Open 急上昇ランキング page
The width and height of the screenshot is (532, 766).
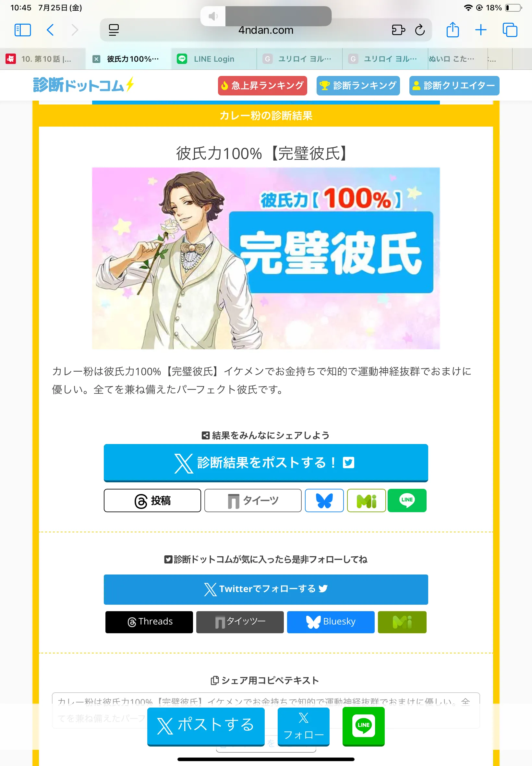coord(262,86)
